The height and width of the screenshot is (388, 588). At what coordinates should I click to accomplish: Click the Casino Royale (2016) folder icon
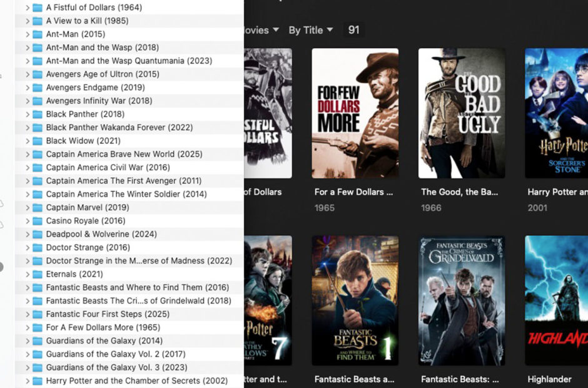pos(38,221)
